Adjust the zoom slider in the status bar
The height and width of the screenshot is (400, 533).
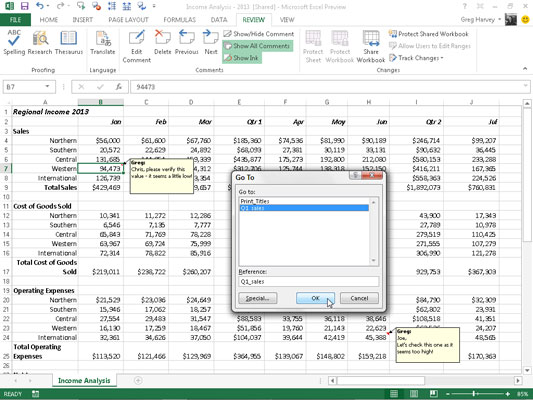tap(474, 394)
